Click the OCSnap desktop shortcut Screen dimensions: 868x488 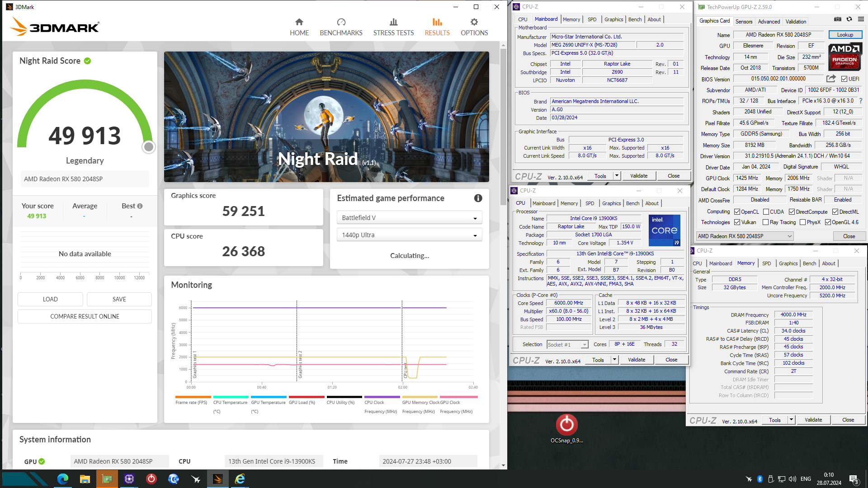[566, 428]
